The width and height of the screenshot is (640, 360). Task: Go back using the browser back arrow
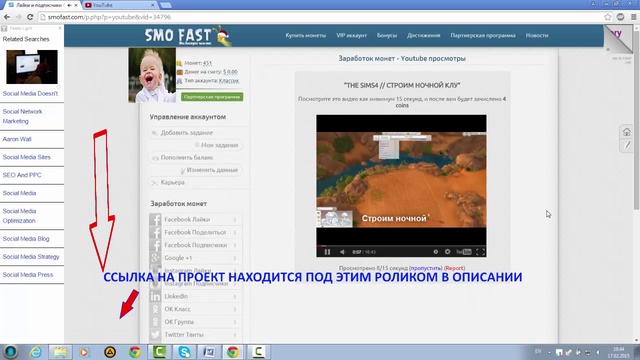coord(7,17)
